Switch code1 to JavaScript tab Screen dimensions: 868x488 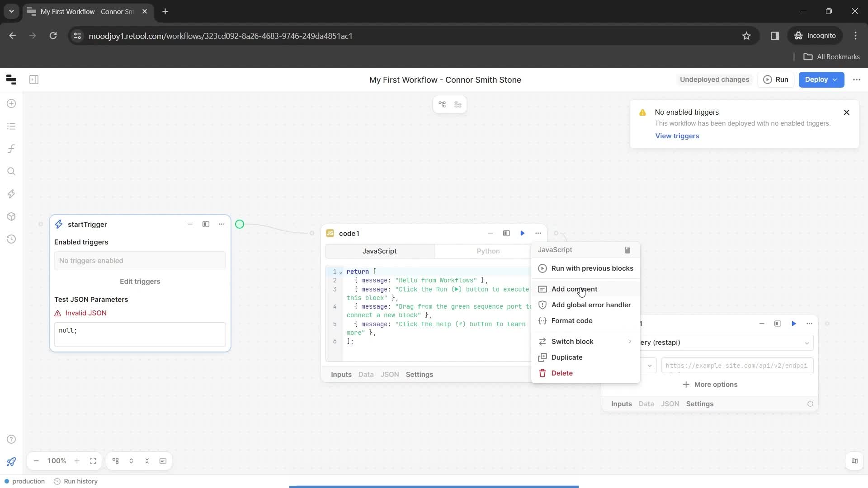pos(380,251)
